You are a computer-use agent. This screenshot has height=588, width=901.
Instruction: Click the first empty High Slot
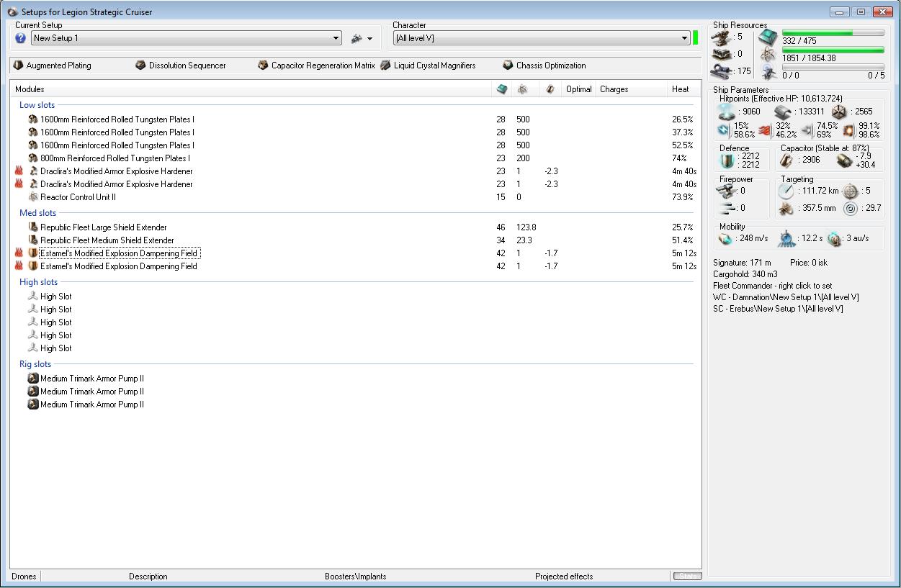coord(55,297)
